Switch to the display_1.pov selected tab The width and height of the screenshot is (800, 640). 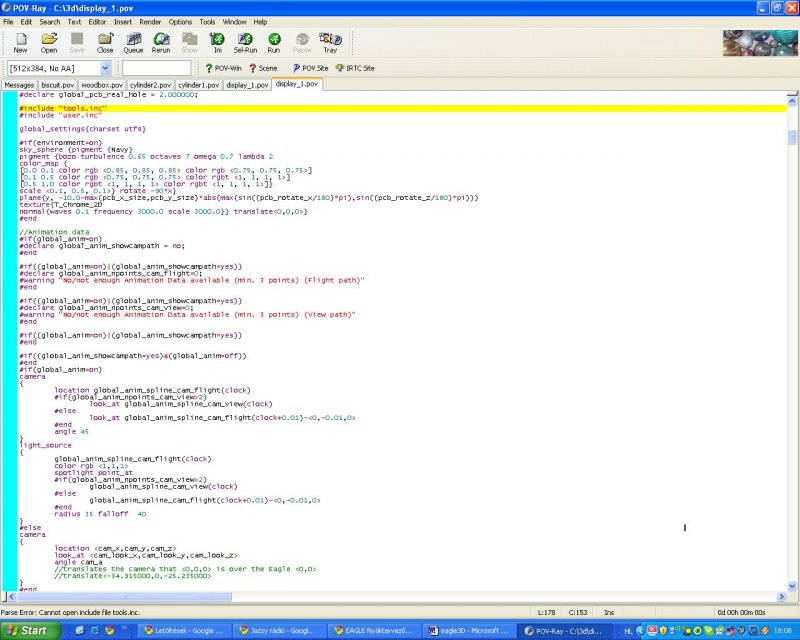(296, 84)
